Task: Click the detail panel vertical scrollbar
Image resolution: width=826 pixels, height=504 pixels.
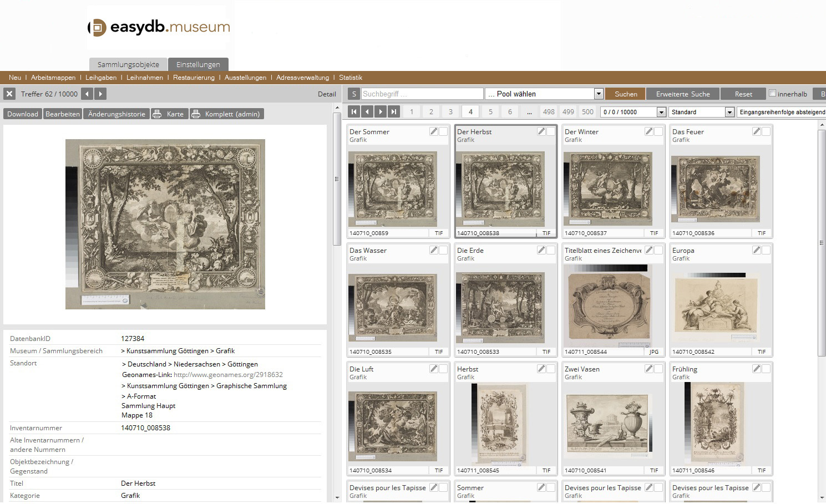Action: [337, 179]
